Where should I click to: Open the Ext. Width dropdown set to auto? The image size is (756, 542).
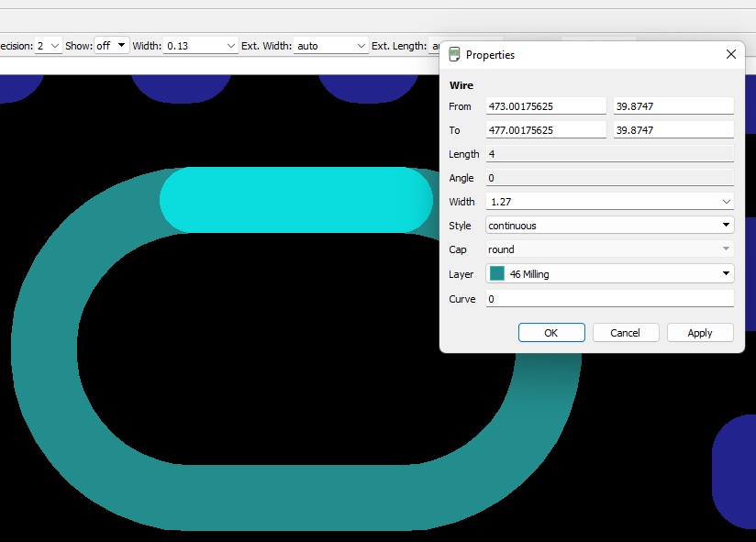coord(330,46)
